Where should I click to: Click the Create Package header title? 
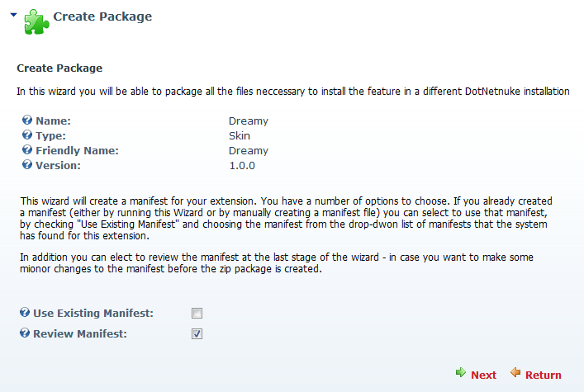tap(102, 17)
